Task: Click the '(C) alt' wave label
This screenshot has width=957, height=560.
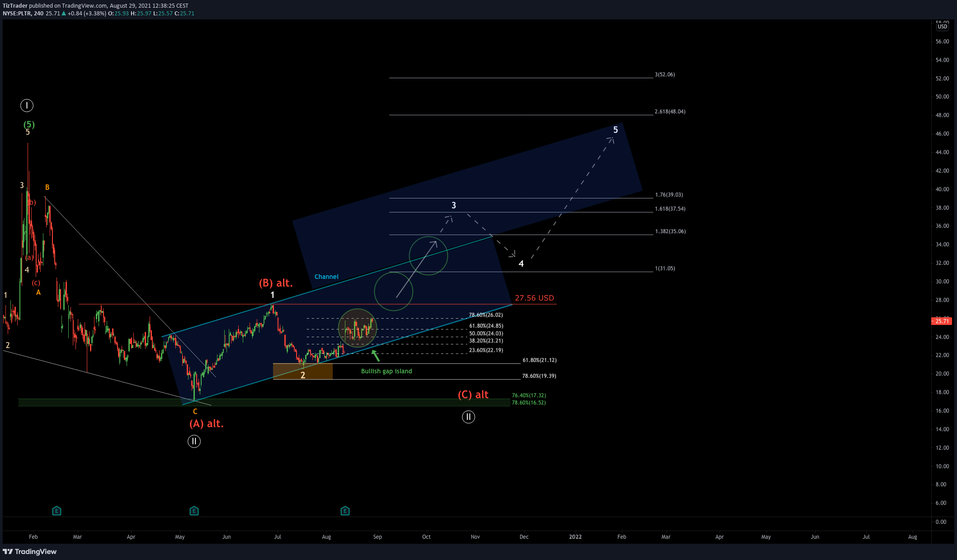Action: pos(473,395)
